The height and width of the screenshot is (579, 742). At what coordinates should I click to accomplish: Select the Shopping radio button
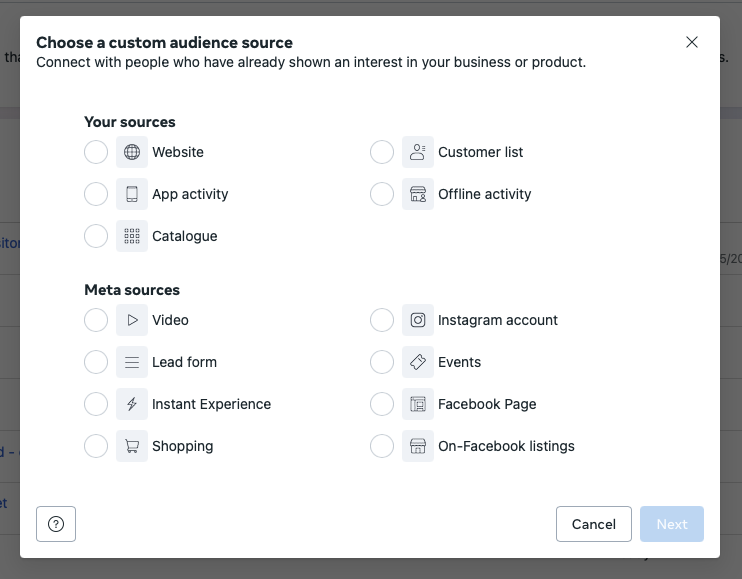96,446
